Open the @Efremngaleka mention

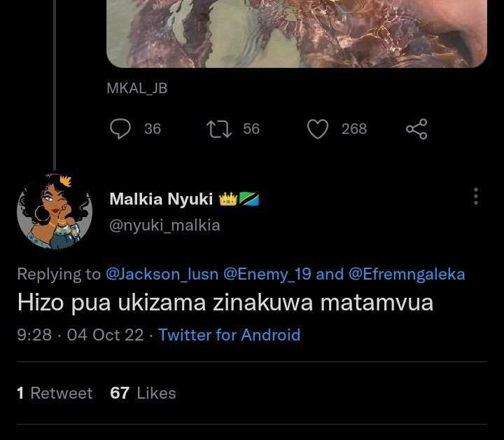pos(407,275)
